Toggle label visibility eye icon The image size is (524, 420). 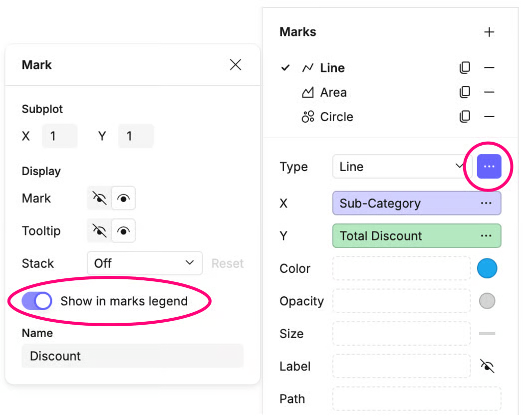487,366
